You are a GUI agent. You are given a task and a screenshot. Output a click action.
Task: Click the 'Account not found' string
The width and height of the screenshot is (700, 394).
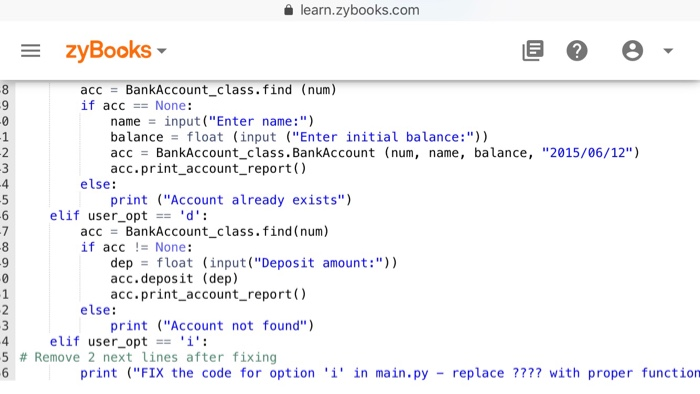coord(235,326)
